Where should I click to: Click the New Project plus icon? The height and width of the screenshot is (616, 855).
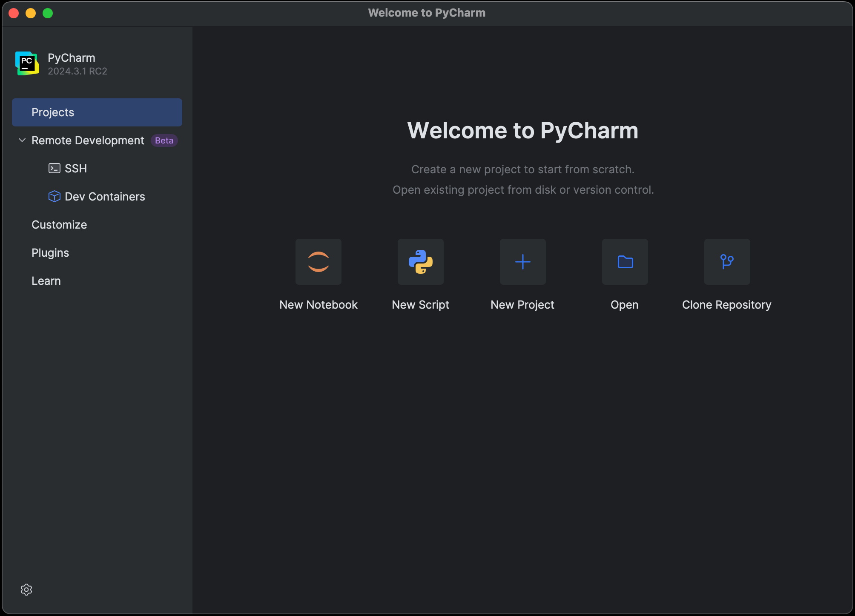click(x=522, y=262)
